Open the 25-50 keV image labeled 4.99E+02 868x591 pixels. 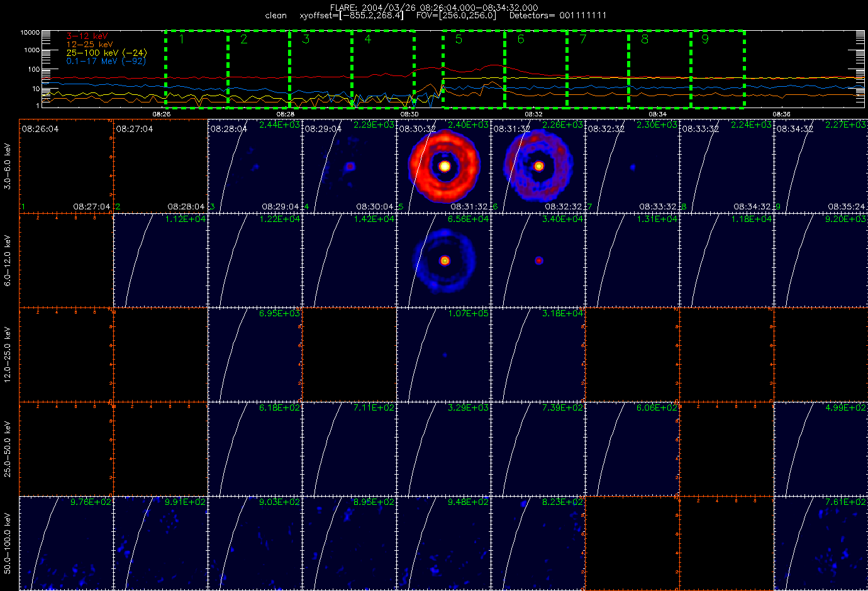pos(821,449)
